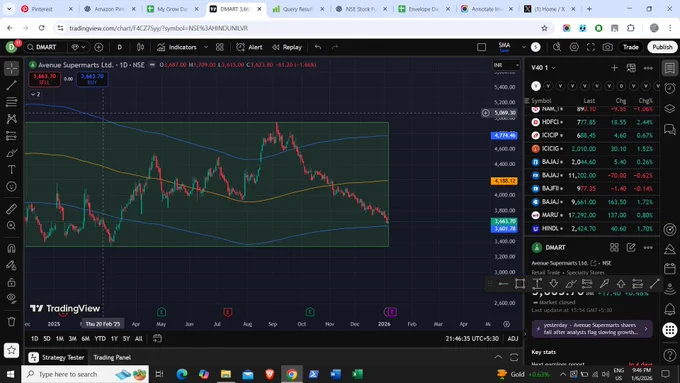
Task: Expand the Indicators favorites dropdown arrow
Action: pos(206,47)
